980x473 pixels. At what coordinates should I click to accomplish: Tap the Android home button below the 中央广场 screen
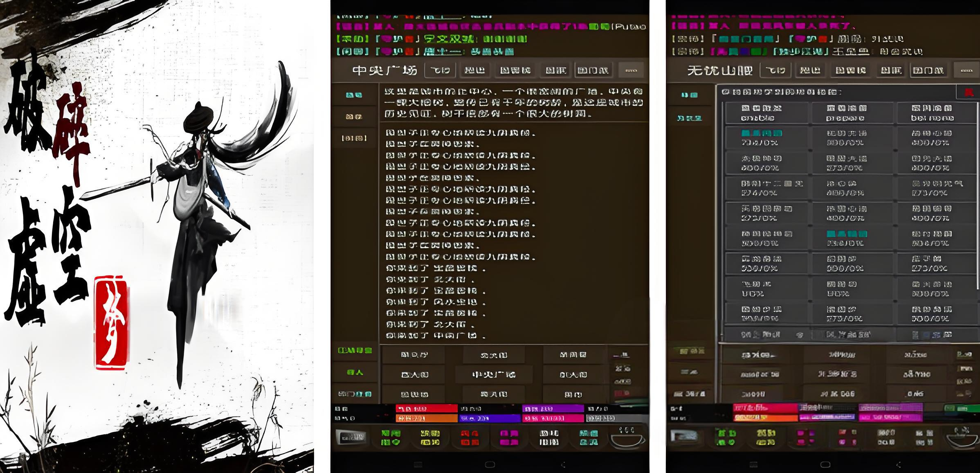(x=490, y=464)
